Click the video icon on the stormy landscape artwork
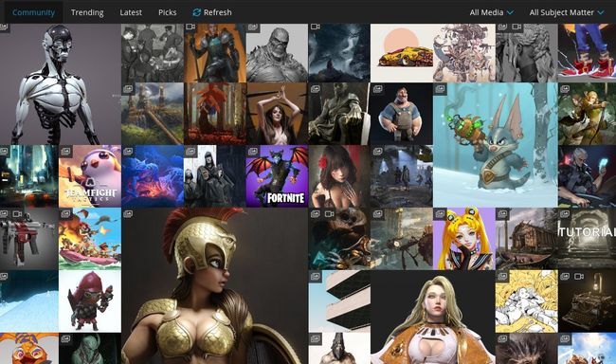The image size is (616, 364). pos(315,27)
